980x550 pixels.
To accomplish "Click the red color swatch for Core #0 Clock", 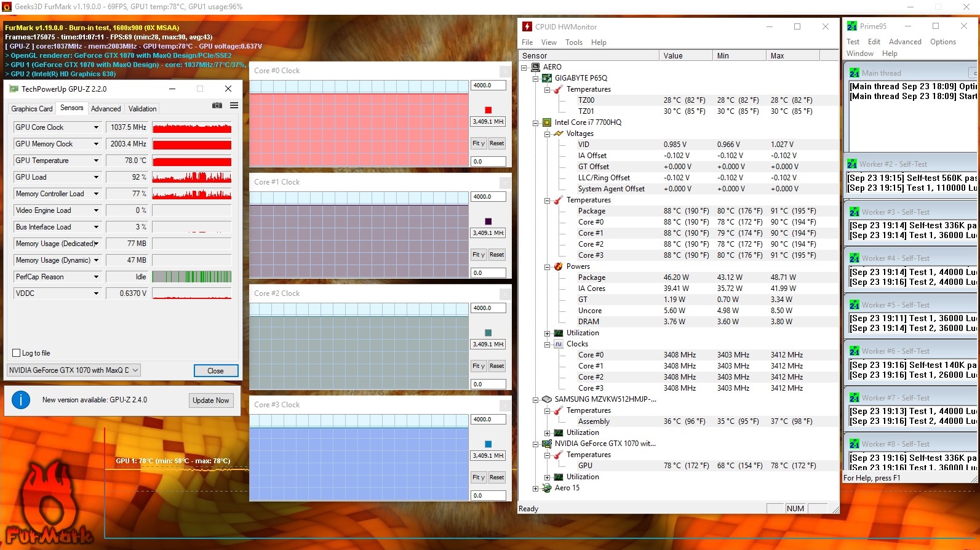I will (x=488, y=110).
